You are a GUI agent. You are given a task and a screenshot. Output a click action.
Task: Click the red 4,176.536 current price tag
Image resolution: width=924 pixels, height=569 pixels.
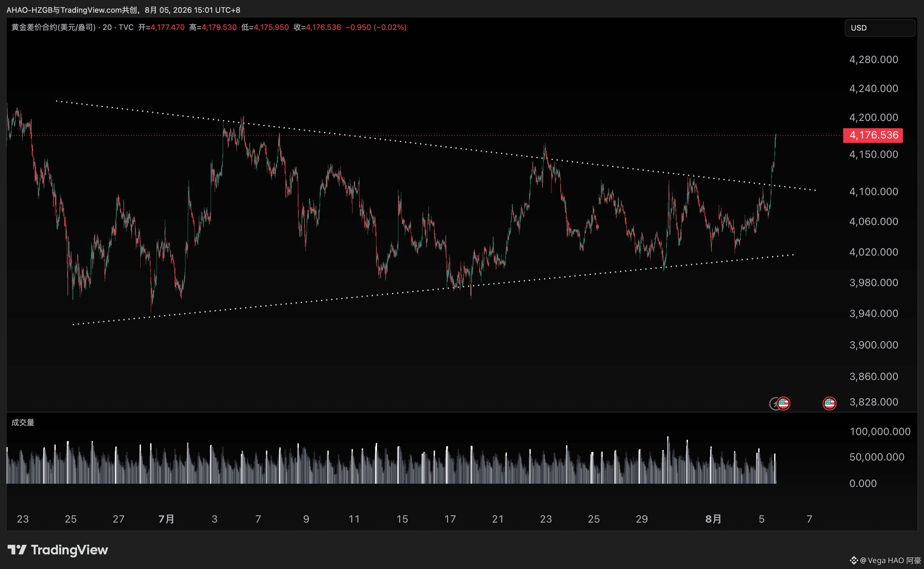(873, 135)
